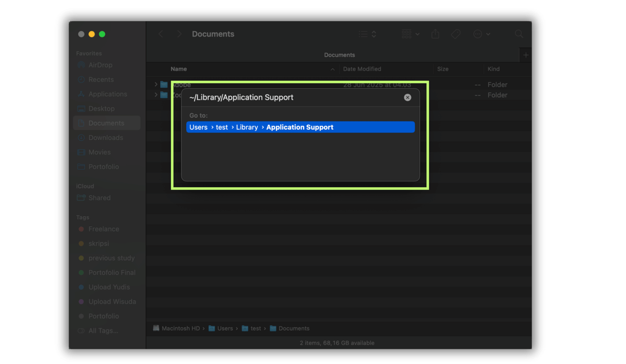Click Documents in the bottom path bar
The height and width of the screenshot is (364, 626).
click(290, 329)
